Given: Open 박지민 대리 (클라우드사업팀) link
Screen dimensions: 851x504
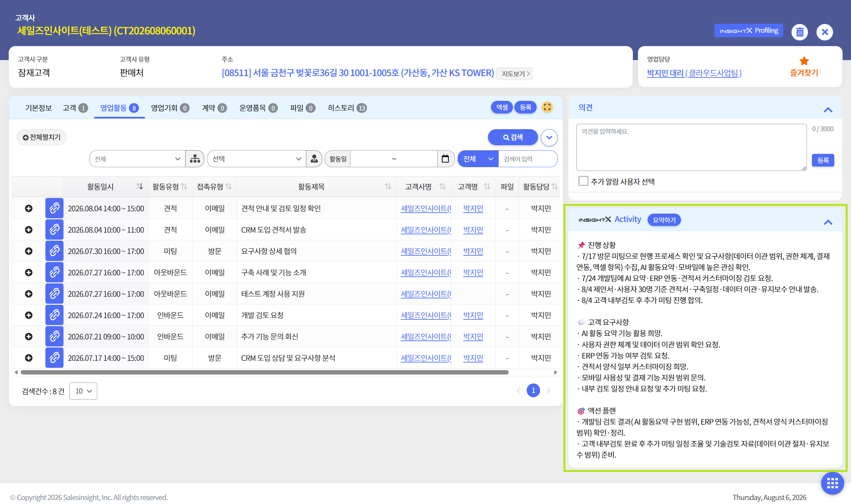Looking at the screenshot, I should [x=694, y=73].
